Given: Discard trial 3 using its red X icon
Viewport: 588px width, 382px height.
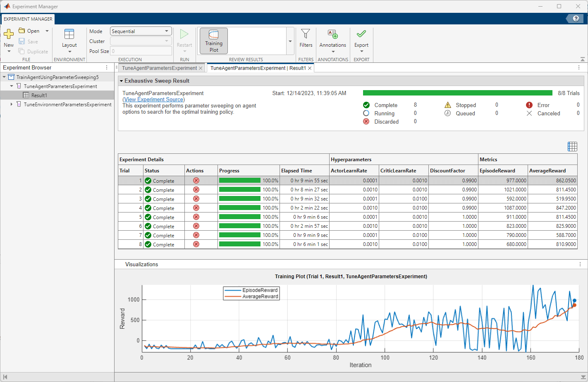Looking at the screenshot, I should (x=196, y=199).
